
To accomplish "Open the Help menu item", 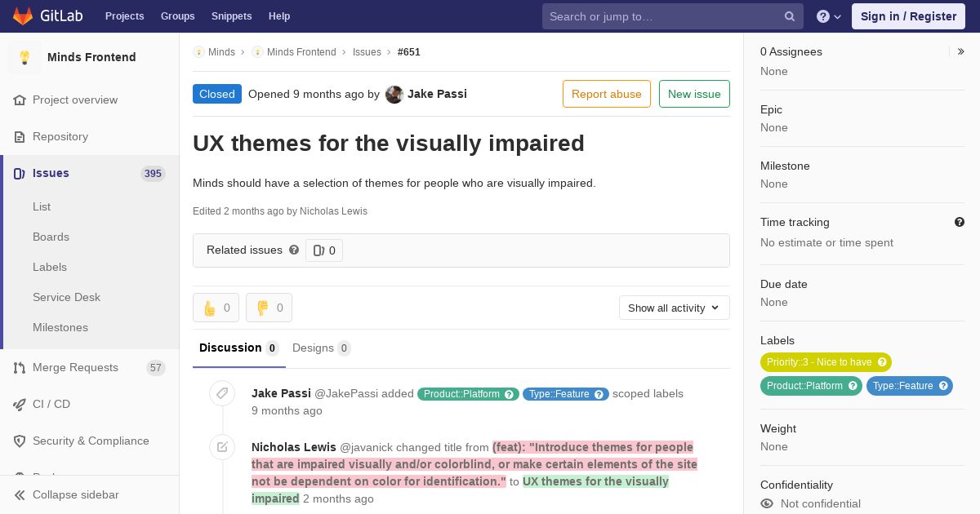I will [x=279, y=16].
